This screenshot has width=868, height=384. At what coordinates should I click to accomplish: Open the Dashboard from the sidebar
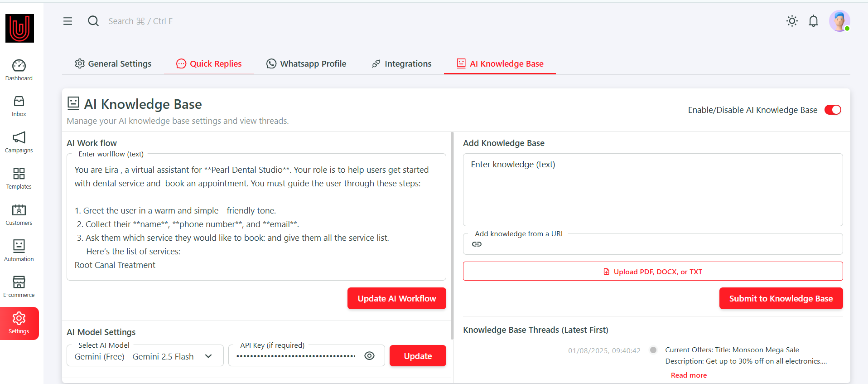19,70
